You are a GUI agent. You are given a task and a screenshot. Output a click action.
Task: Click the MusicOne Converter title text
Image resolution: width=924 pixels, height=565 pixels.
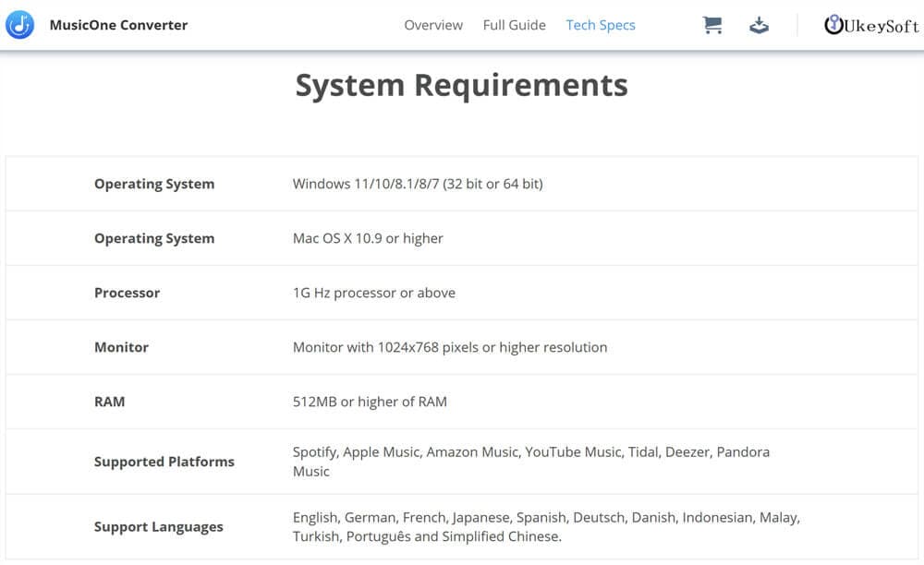118,25
